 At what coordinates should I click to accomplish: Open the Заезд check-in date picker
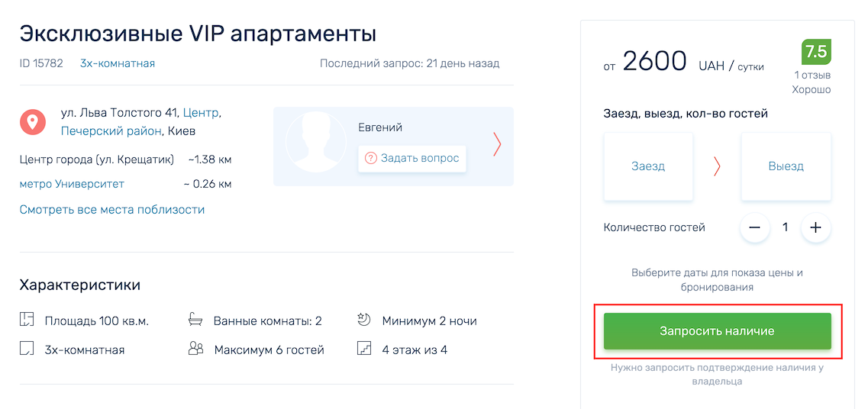648,166
